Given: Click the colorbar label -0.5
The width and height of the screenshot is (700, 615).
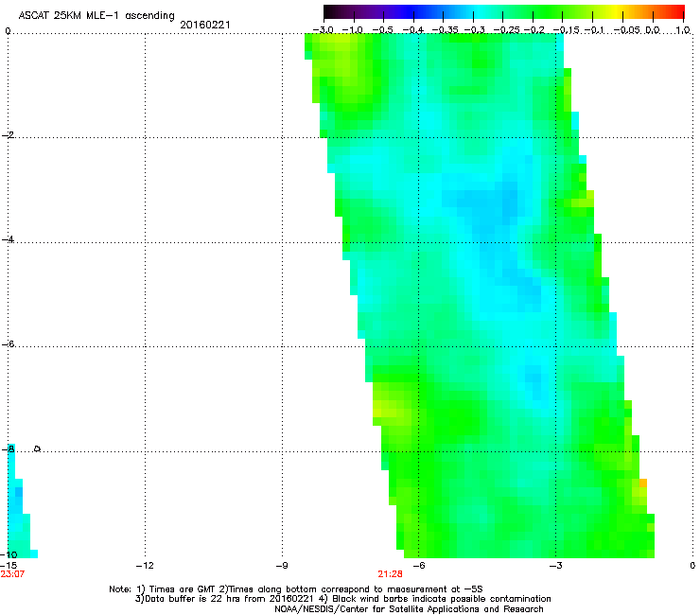Looking at the screenshot, I should click(x=382, y=30).
